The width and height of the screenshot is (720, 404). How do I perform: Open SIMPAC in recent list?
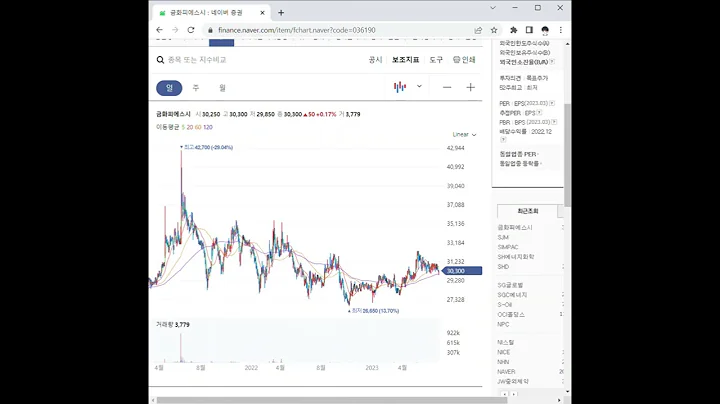[x=508, y=247]
